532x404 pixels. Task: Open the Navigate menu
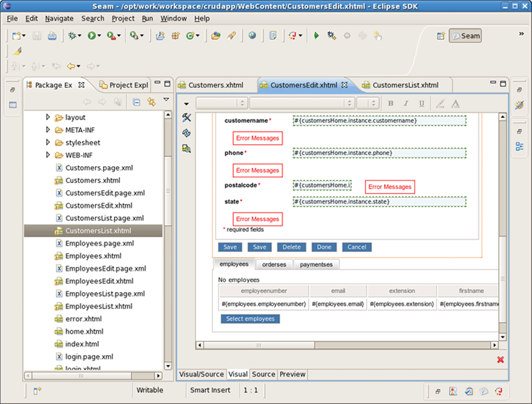coord(59,19)
